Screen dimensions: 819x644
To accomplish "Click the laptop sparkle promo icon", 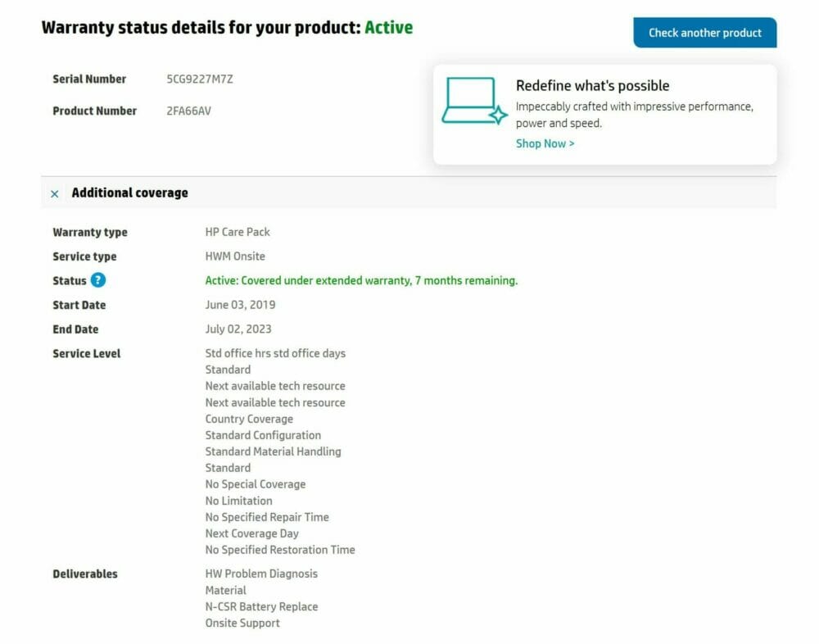I will coord(474,101).
